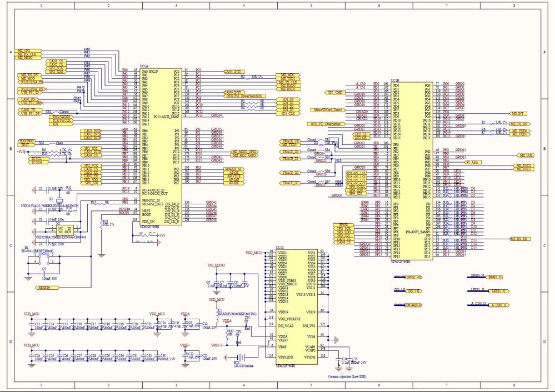Click solder bridge SB1 marked Closed
This screenshot has width=555, height=392.
tap(57, 112)
